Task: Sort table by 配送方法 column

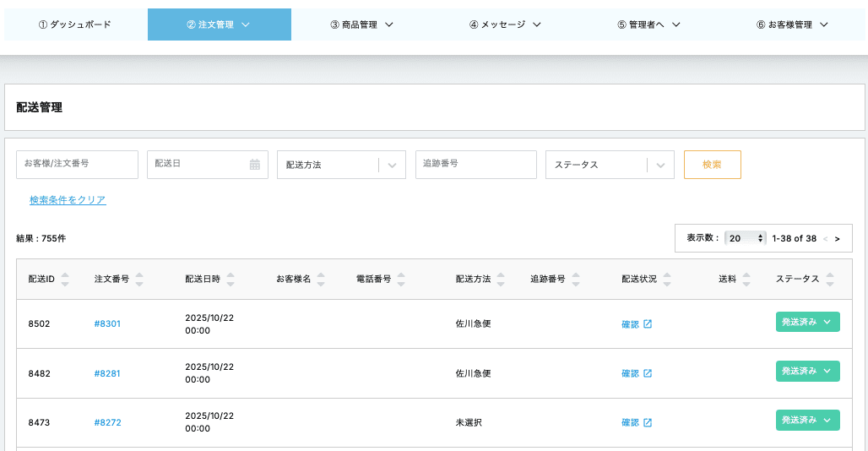Action: tap(501, 279)
